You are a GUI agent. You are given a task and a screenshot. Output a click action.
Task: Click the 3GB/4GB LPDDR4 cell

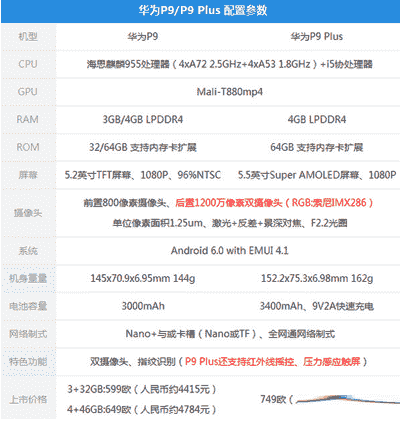tap(143, 119)
